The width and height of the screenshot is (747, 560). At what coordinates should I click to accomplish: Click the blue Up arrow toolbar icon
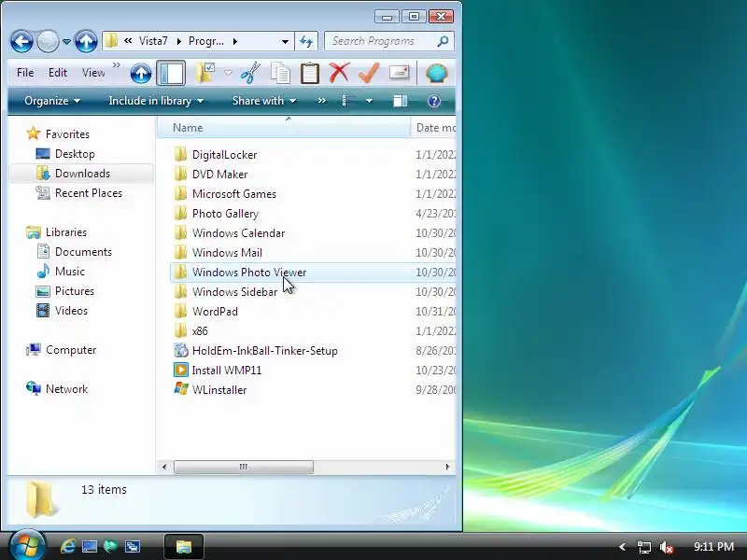point(141,74)
